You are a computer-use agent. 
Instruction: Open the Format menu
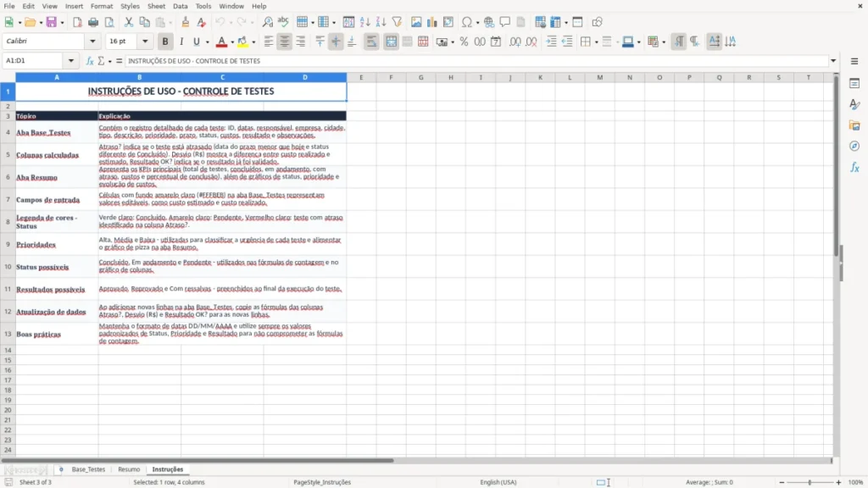click(102, 6)
